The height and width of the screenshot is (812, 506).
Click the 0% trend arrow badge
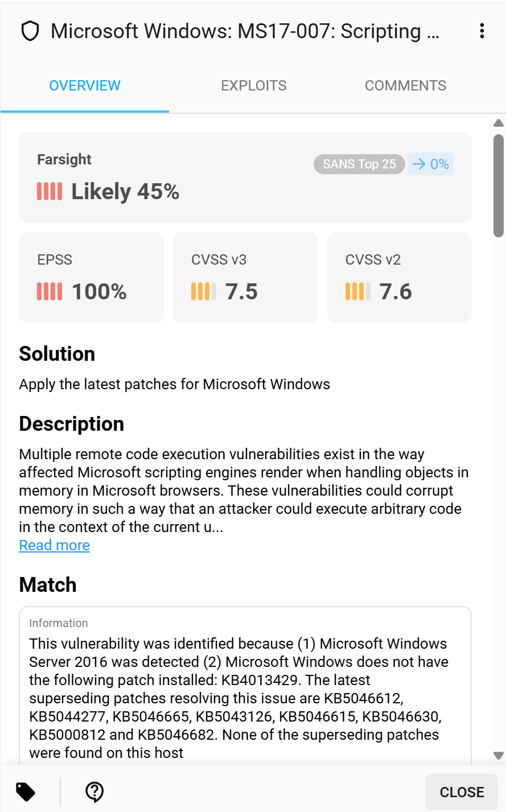[x=430, y=164]
